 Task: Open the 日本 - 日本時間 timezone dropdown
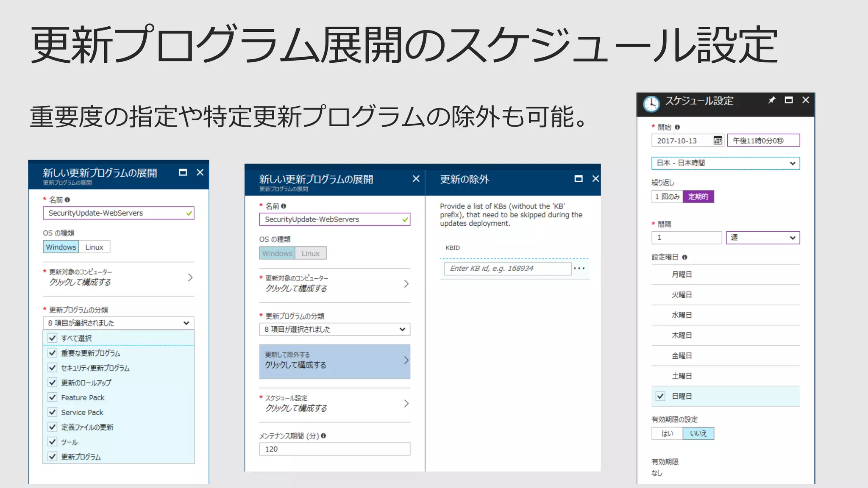725,163
